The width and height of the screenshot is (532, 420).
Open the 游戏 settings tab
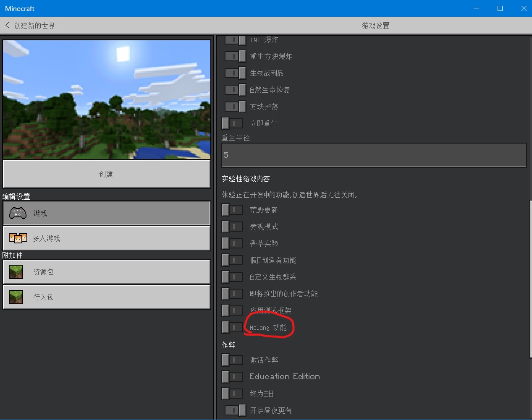point(106,213)
